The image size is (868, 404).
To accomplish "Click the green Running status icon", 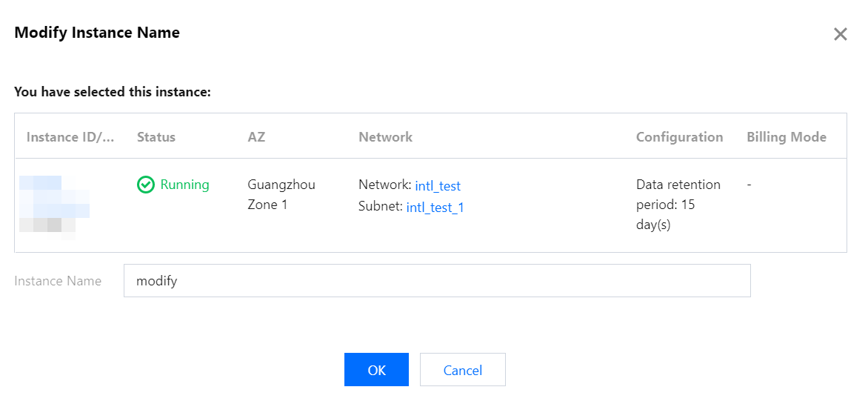I will 146,185.
